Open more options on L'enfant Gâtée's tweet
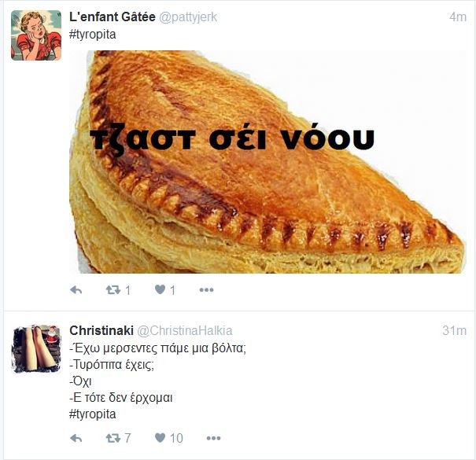This screenshot has height=460, width=476. pyautogui.click(x=206, y=290)
